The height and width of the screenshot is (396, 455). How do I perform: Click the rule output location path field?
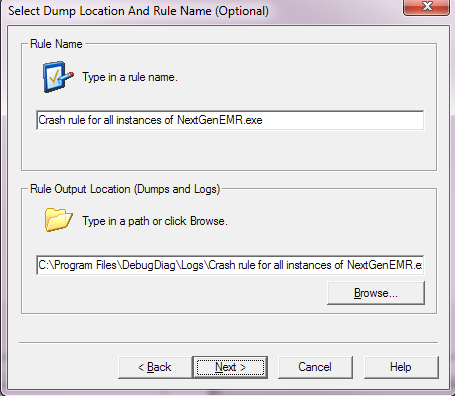[x=230, y=265]
